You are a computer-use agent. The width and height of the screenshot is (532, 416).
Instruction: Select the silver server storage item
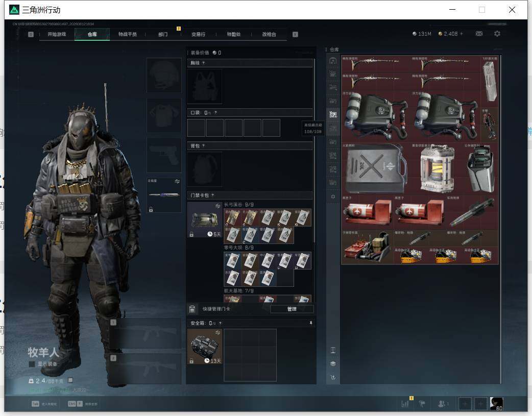coord(481,168)
